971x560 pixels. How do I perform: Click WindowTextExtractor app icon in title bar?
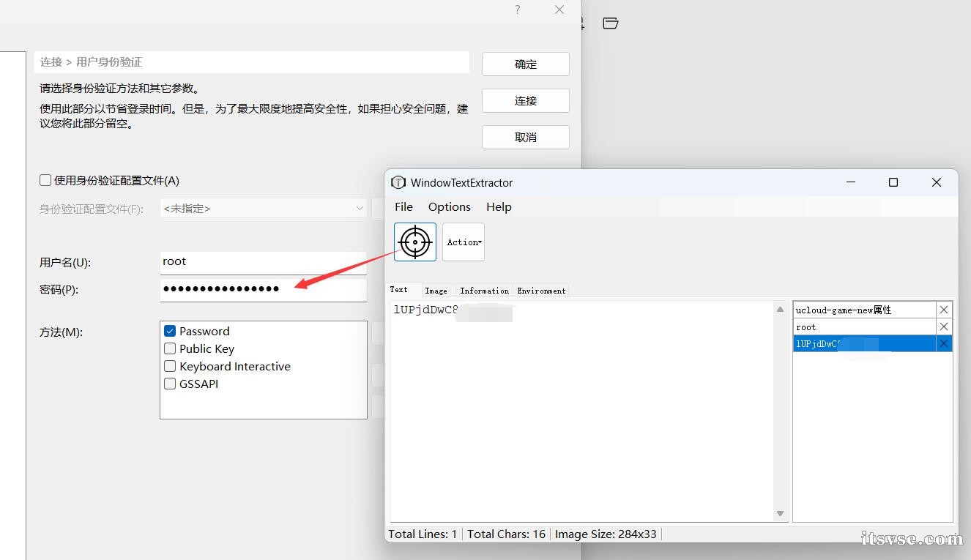398,182
